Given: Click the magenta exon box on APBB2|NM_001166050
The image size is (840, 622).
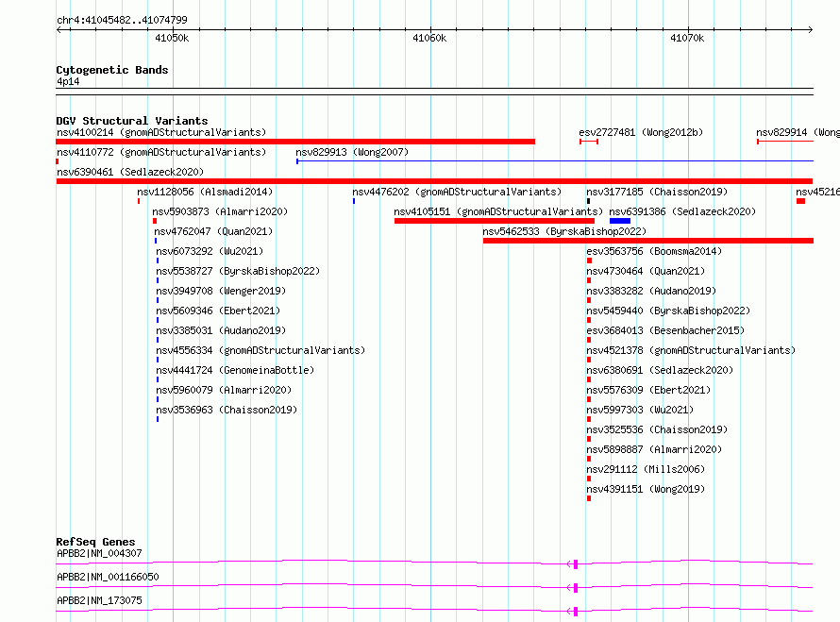Looking at the screenshot, I should coord(576,588).
